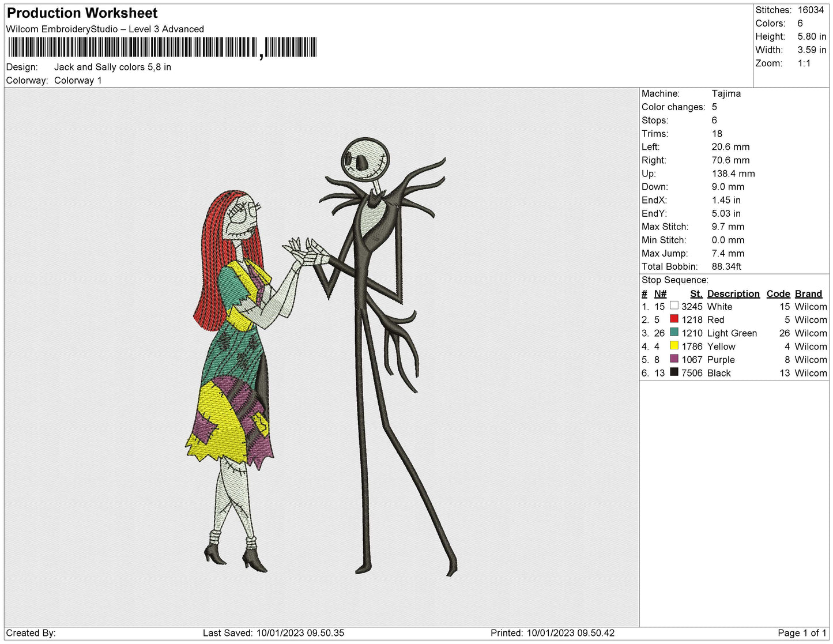Click the design barcode
Screen dimensions: 833x644
pos(161,47)
